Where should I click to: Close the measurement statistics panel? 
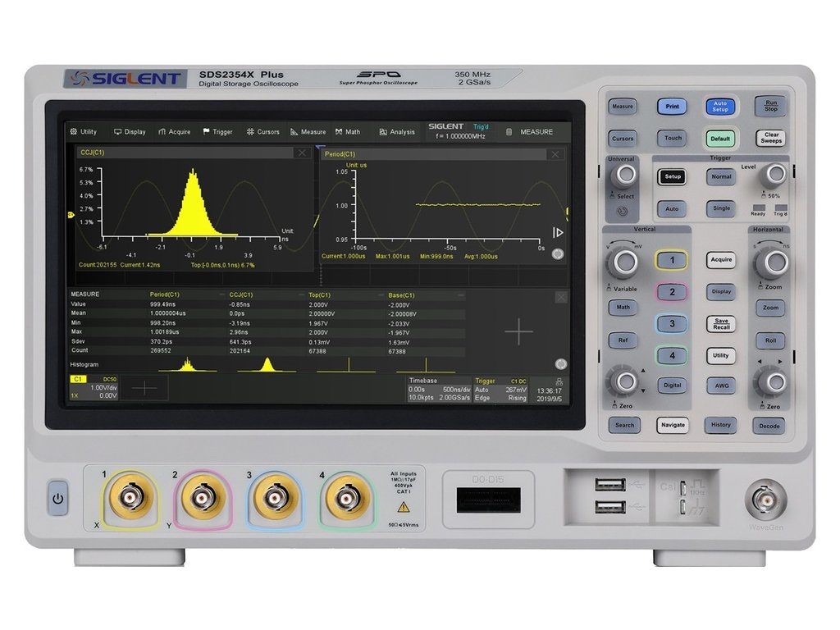pos(561,297)
